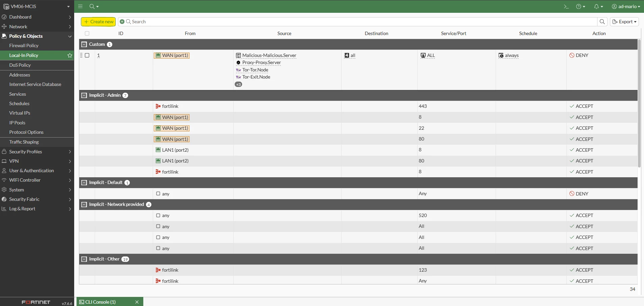Add a search filter via plus icon

point(122,22)
